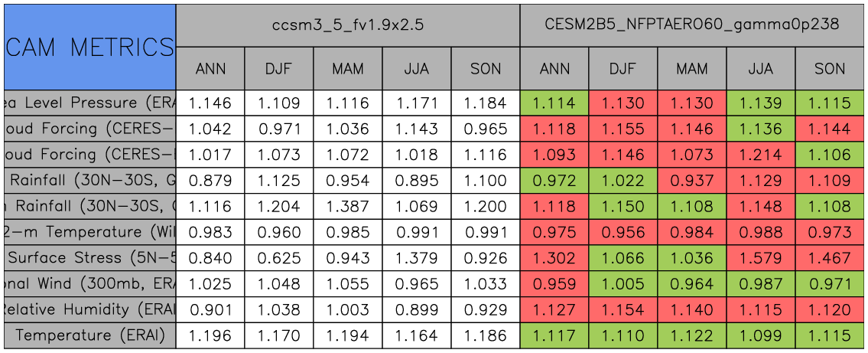Click the blue CAM METRICS header cell
The width and height of the screenshot is (868, 353).
point(89,47)
